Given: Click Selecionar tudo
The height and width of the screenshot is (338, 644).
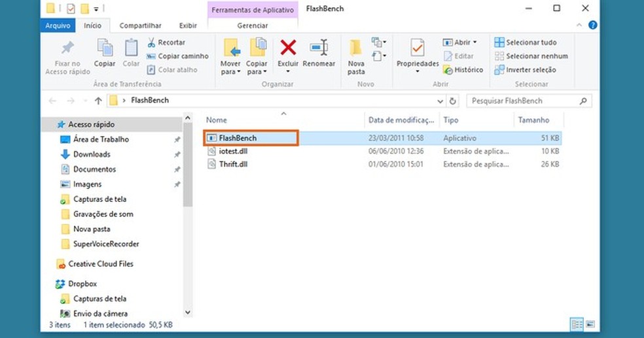Looking at the screenshot, I should pos(526,42).
